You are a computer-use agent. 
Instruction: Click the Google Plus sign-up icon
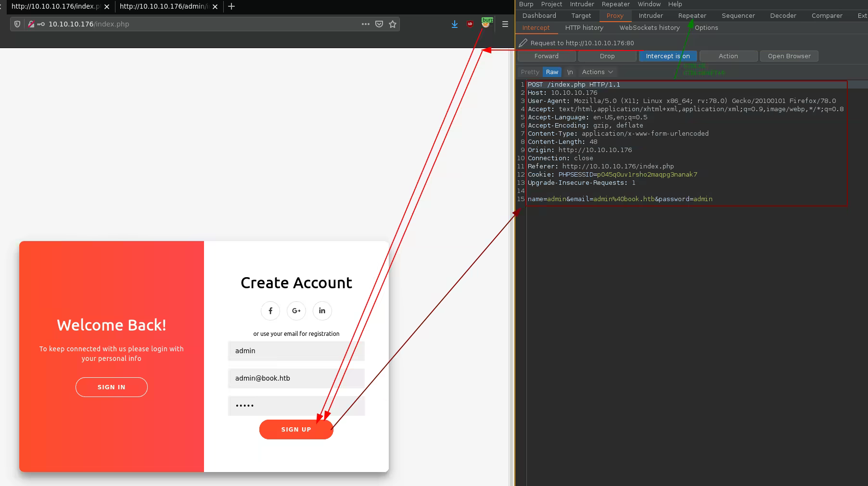pos(296,311)
